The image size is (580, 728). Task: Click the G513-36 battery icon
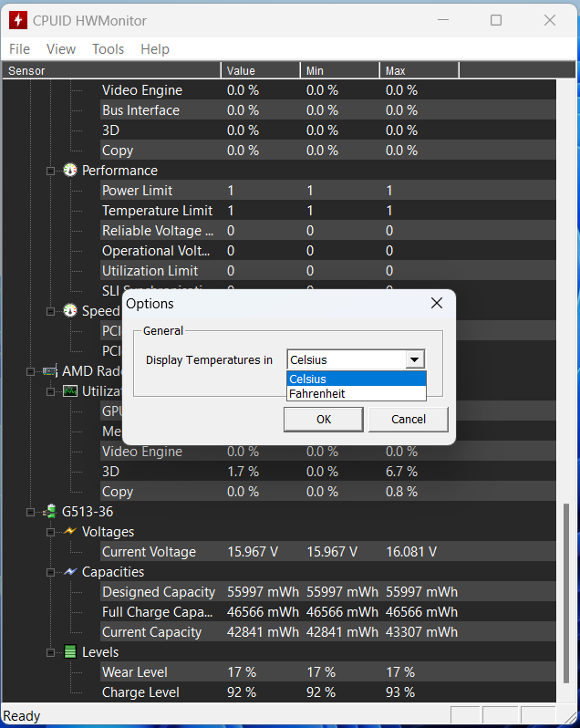[50, 512]
